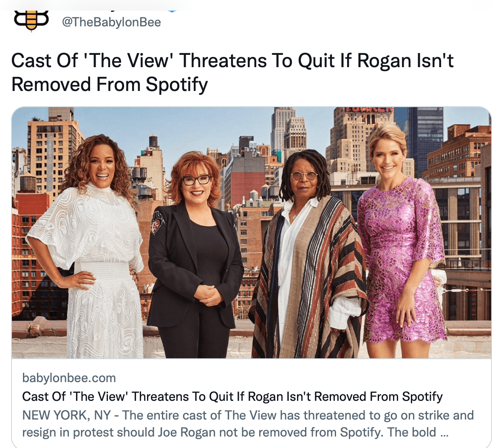Open the bold article title below the photo
Viewport: 492px width, 448px height.
(x=232, y=397)
